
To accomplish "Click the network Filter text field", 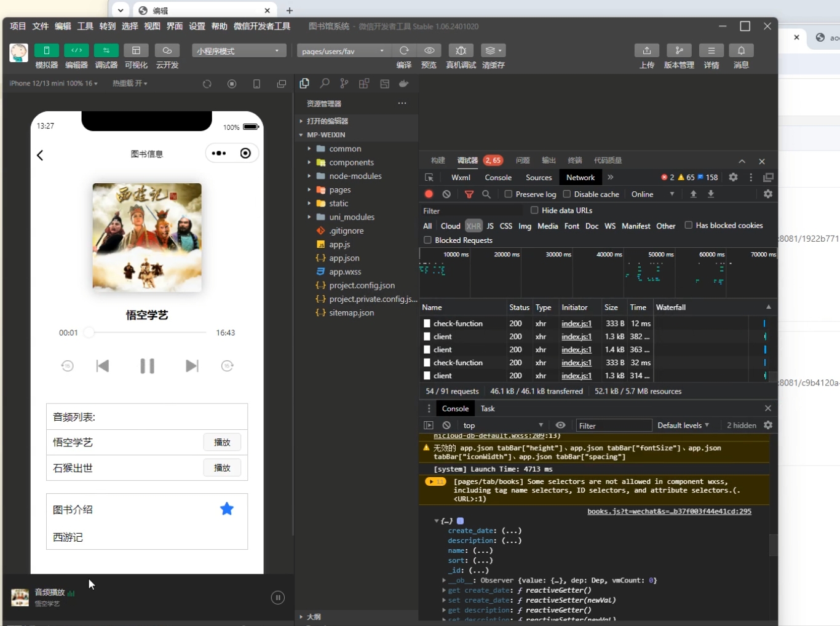I will point(472,211).
